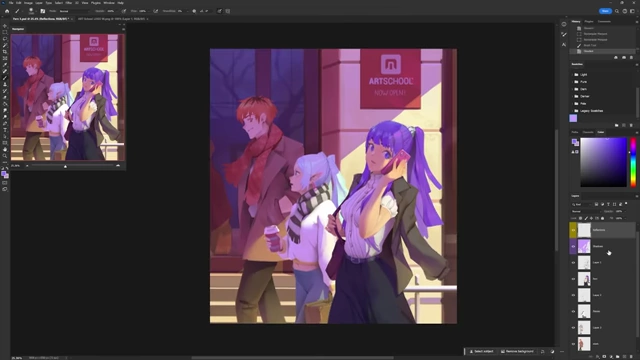Screen dimensions: 640x360
Task: Delete current state in History panel
Action: [x=631, y=58]
